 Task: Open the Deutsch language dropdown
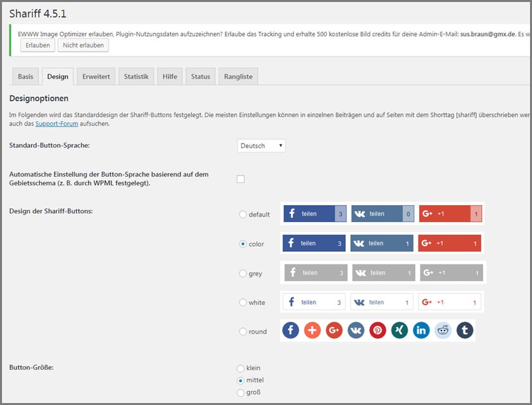(x=261, y=146)
